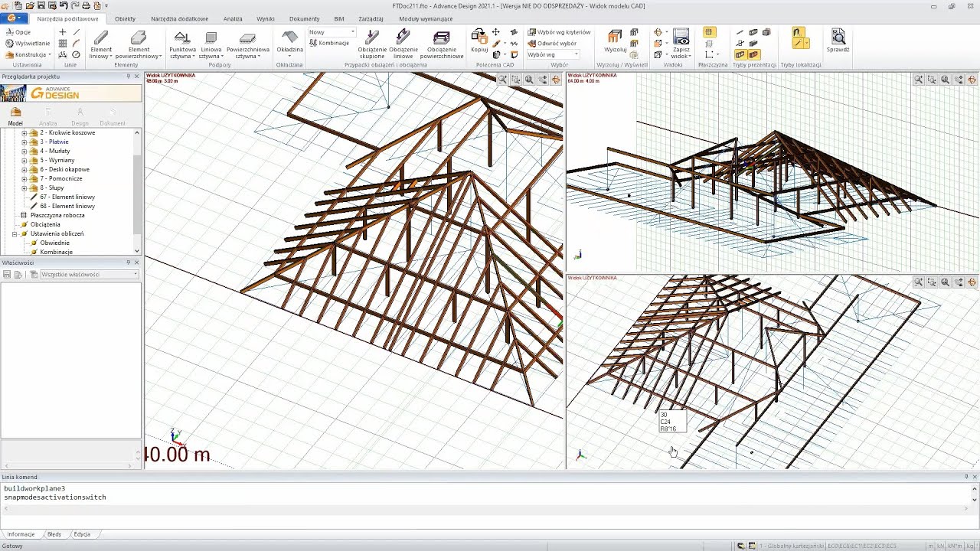Image resolution: width=980 pixels, height=551 pixels.
Task: Open the Dokumenty ribbon tab
Action: click(304, 18)
